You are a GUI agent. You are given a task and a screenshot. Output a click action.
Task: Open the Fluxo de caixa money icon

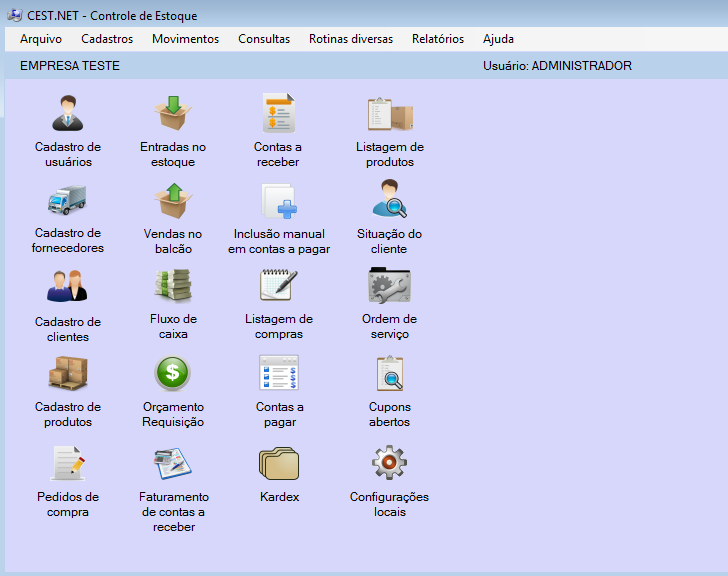click(173, 286)
